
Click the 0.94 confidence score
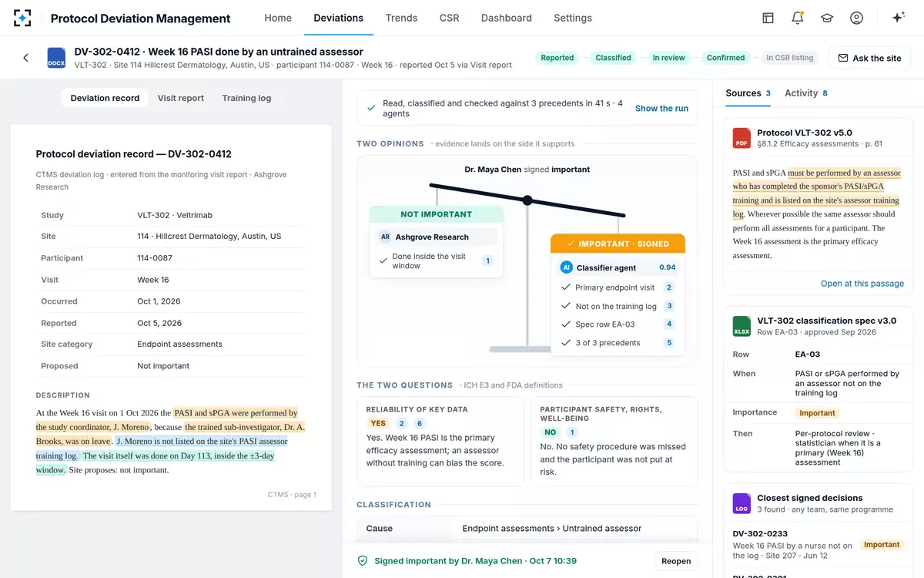[668, 267]
